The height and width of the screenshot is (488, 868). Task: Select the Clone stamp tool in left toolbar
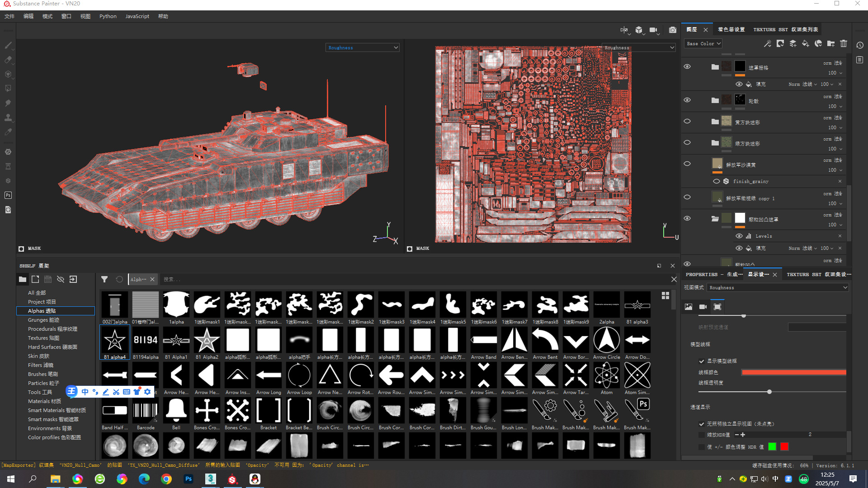8,117
